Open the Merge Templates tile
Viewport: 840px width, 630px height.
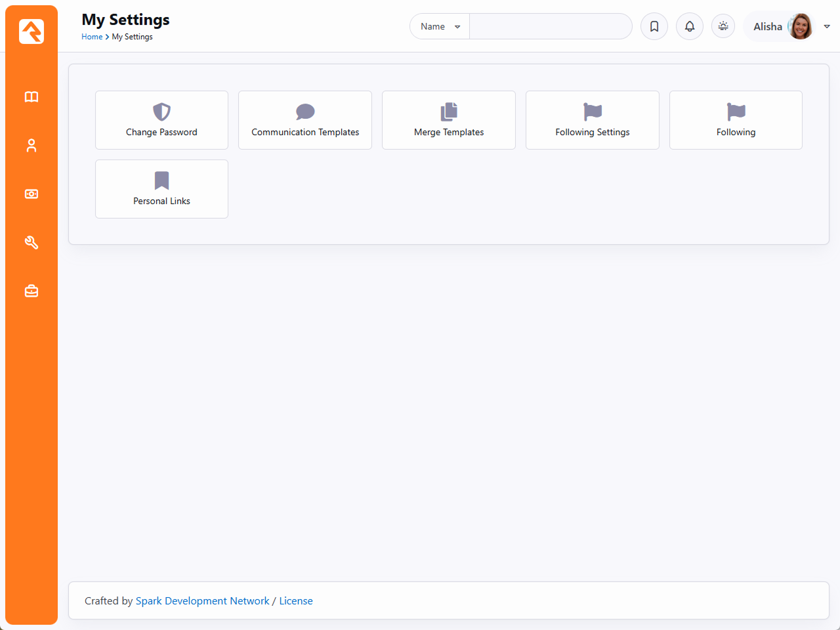[x=449, y=120]
